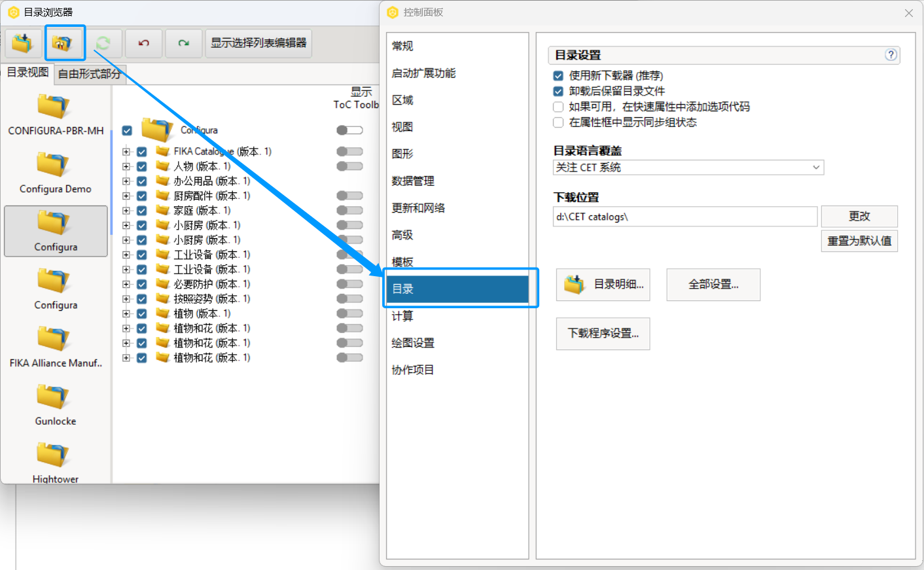Enable 在属性框中显示同步组状态 checkbox
Screen dimensions: 924x570
(558, 122)
